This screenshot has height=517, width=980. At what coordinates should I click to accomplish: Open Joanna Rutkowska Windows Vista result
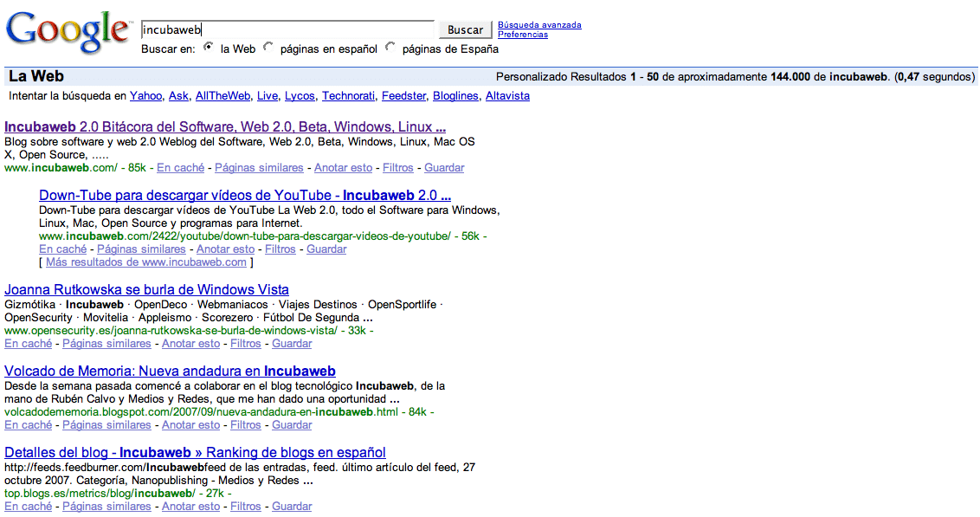click(146, 289)
